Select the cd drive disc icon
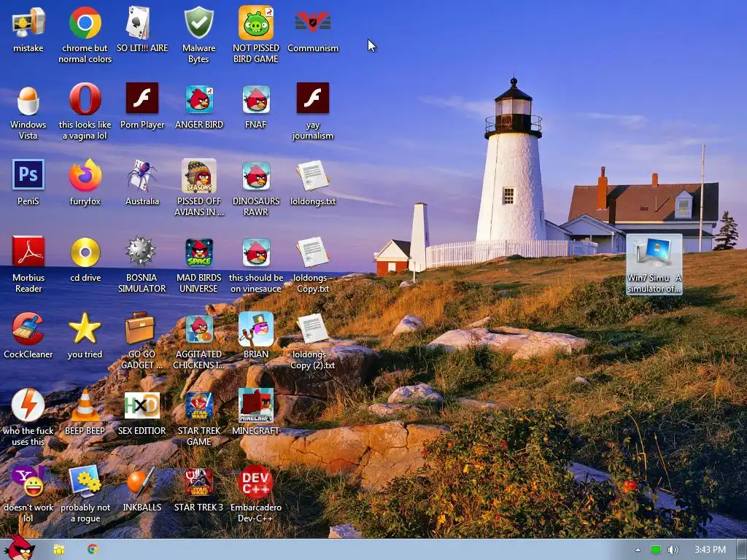 pyautogui.click(x=85, y=252)
